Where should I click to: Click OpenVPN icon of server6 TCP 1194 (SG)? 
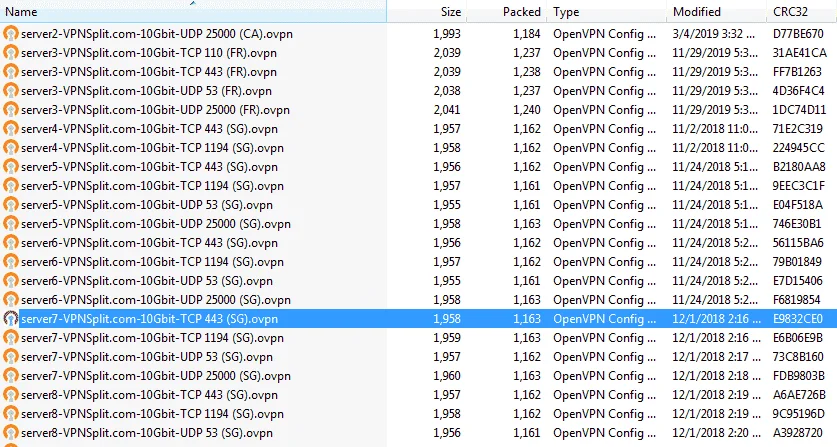coord(11,262)
